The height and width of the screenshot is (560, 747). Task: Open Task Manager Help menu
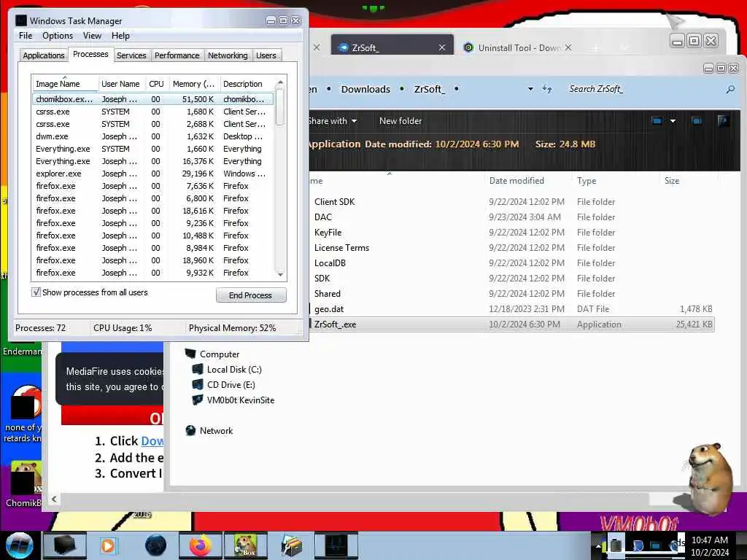point(120,36)
